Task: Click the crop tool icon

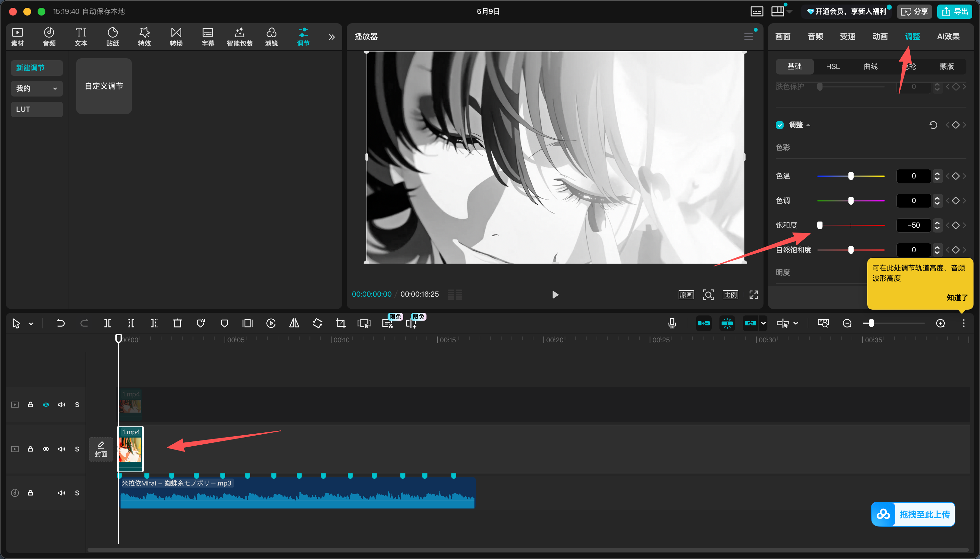Action: pyautogui.click(x=341, y=323)
